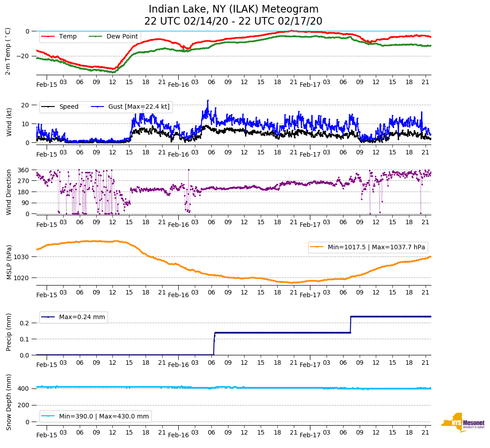Click the 'Precip (mm)' y-axis label

9,332
